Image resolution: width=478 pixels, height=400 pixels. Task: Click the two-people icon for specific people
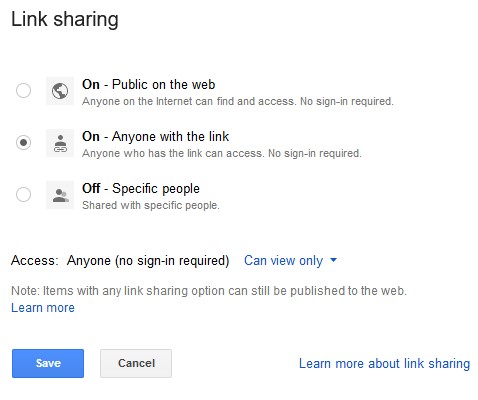60,195
